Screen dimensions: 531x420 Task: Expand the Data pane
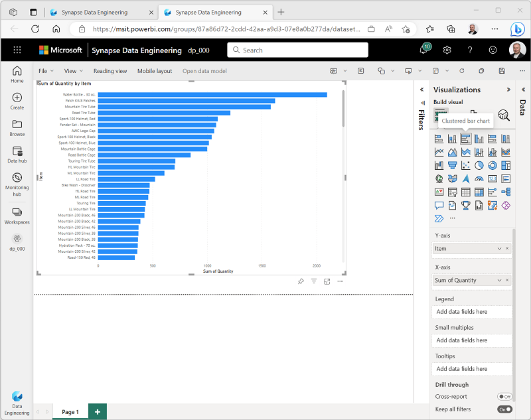(523, 90)
